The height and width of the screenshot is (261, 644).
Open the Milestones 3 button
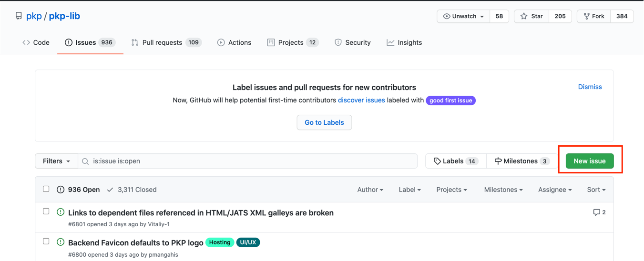click(522, 161)
